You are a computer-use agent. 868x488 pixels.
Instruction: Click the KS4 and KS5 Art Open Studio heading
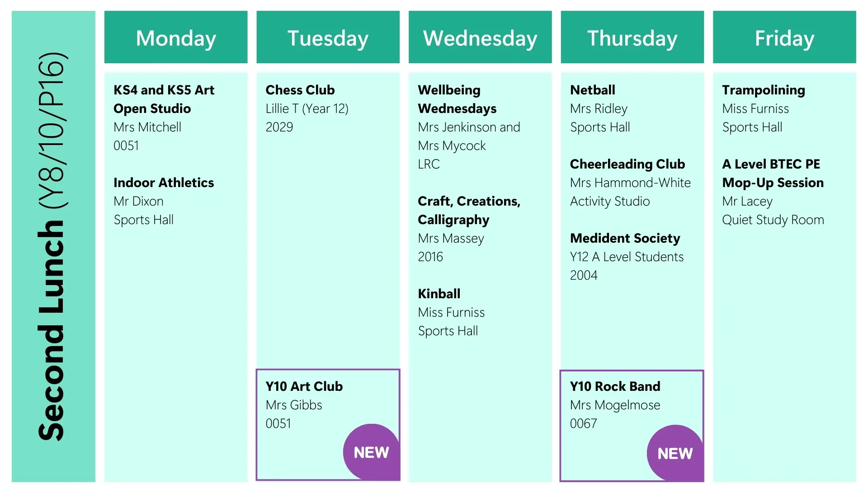(x=164, y=99)
